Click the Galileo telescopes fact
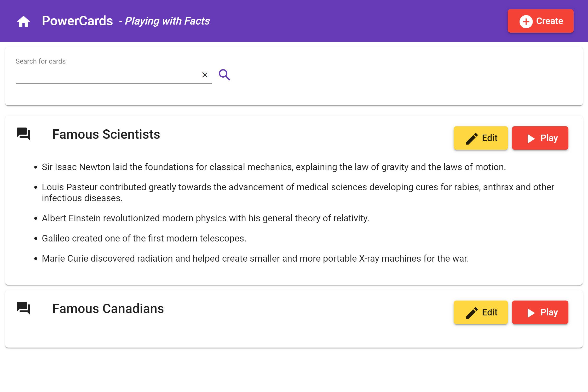 click(x=144, y=238)
